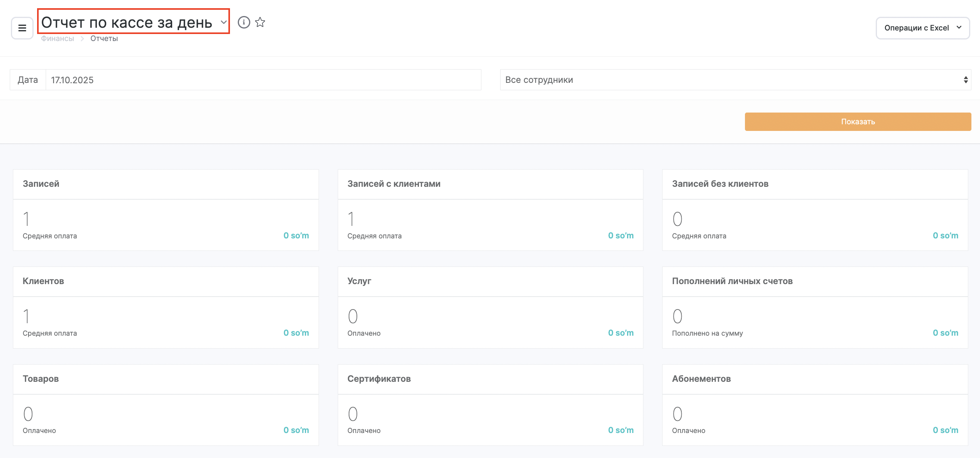This screenshot has height=458, width=980.
Task: Open the Отчеты breadcrumb link
Action: click(104, 38)
